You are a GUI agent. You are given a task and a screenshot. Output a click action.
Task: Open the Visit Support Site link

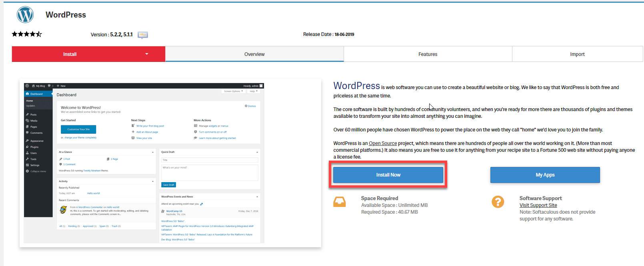tap(538, 205)
